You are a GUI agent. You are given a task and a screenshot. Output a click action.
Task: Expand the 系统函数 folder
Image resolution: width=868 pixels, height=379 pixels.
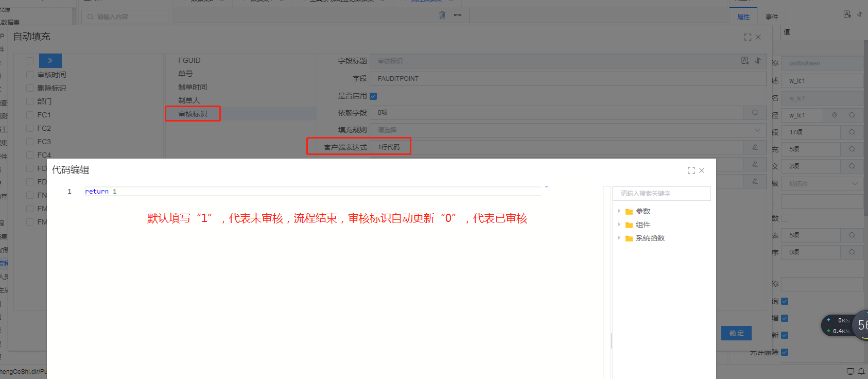619,238
